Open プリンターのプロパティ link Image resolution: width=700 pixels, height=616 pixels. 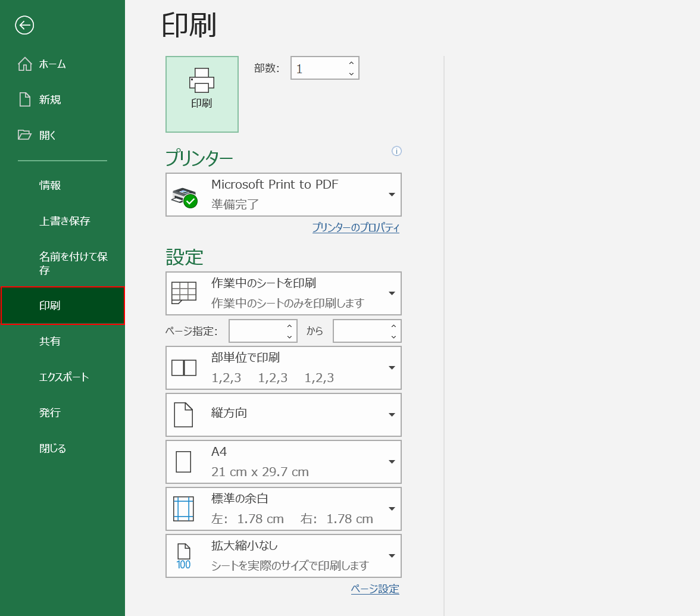(x=355, y=227)
